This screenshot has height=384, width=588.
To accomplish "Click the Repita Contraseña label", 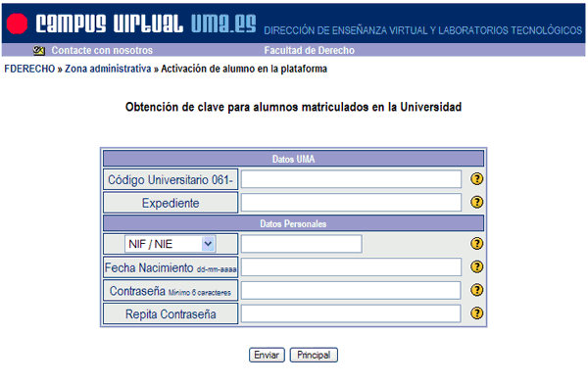I will [x=171, y=313].
